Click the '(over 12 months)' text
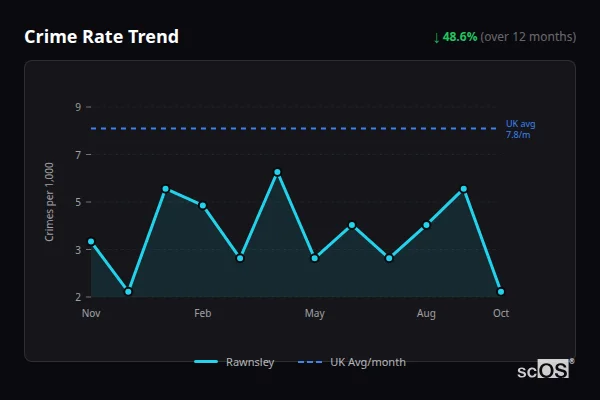The width and height of the screenshot is (600, 400). tap(528, 37)
